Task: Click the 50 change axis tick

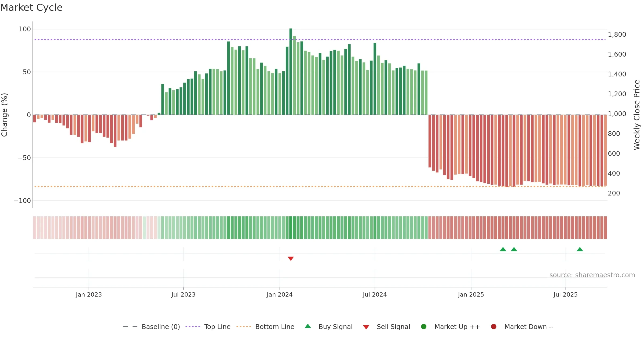Action: 27,72
